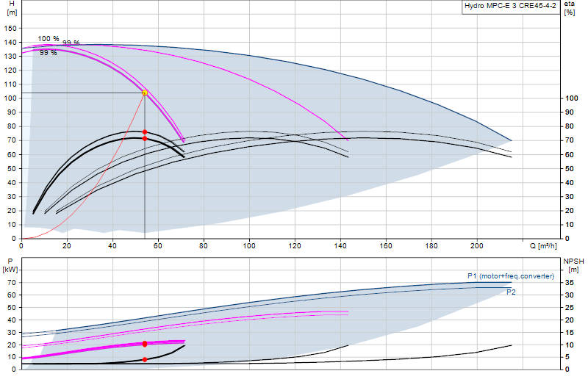Image resolution: width=588 pixels, height=382 pixels.
Task: Click the 'P2' curve label
Action: [511, 292]
